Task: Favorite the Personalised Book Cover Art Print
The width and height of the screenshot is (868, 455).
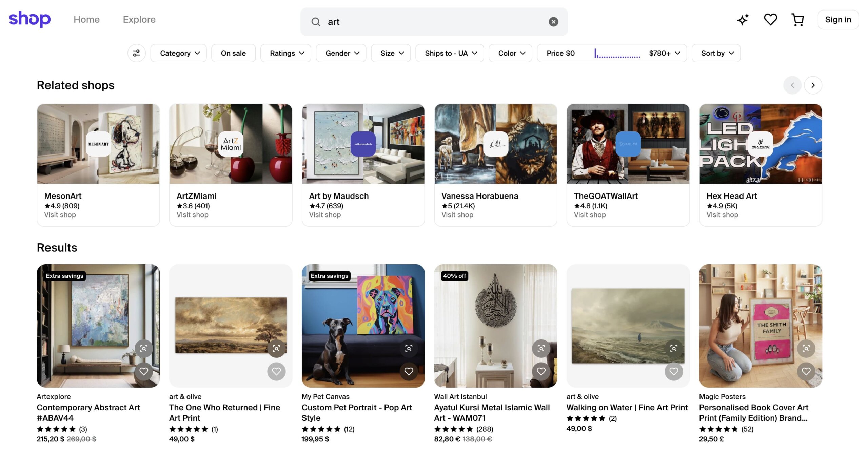Action: click(806, 371)
